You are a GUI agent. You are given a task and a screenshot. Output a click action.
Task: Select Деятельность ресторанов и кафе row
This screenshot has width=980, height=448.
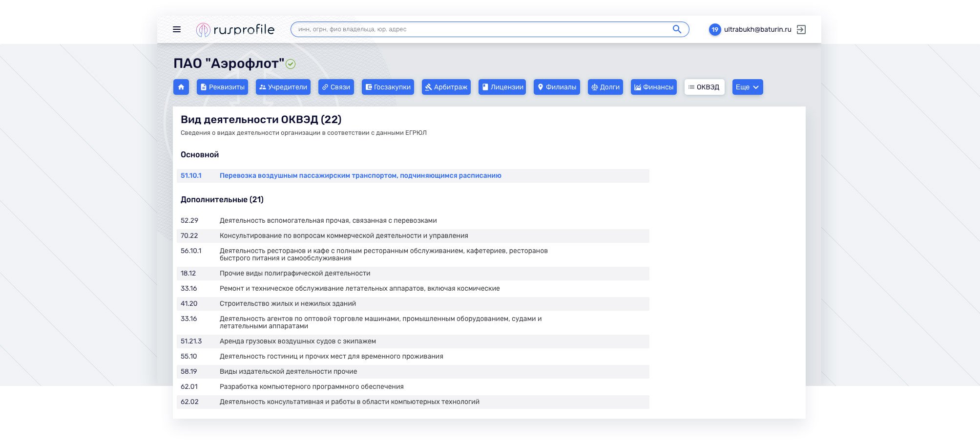(x=413, y=255)
